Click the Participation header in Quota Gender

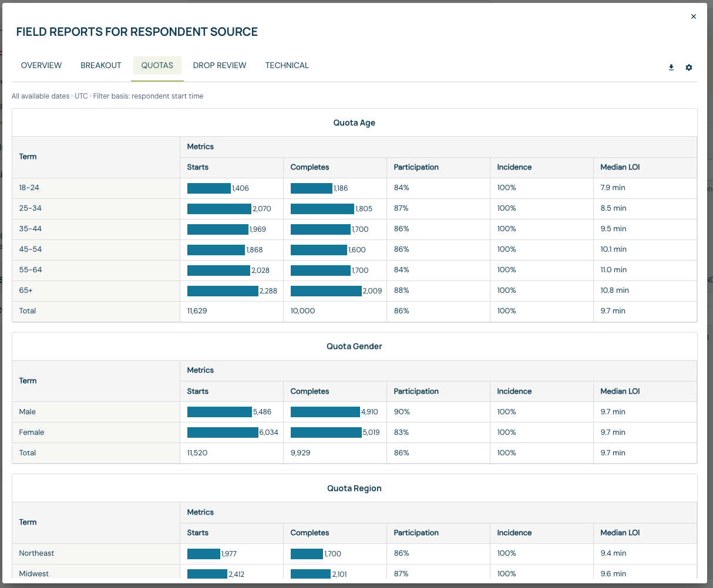click(x=416, y=391)
